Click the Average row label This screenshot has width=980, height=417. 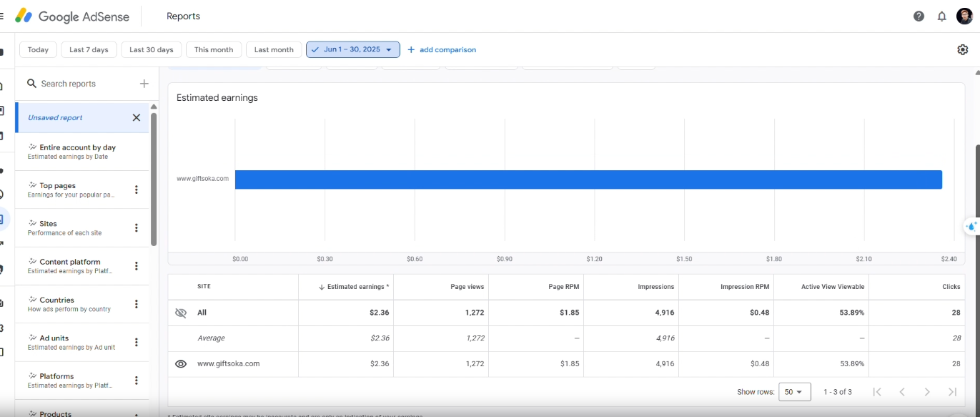211,338
